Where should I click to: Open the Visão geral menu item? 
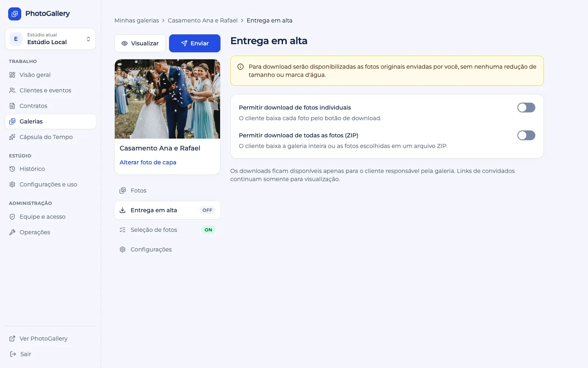[x=50, y=75]
